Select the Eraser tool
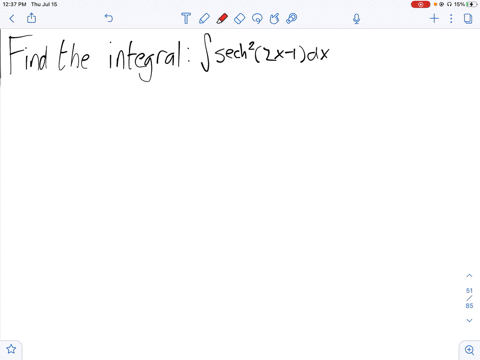Screen dimensions: 480x360 click(240, 18)
